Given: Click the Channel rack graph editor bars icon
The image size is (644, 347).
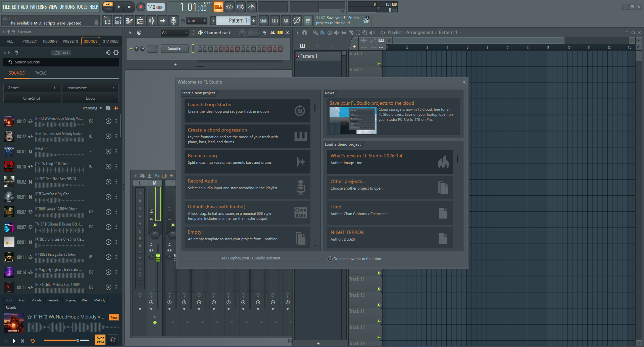Looking at the screenshot, I should coord(272,33).
